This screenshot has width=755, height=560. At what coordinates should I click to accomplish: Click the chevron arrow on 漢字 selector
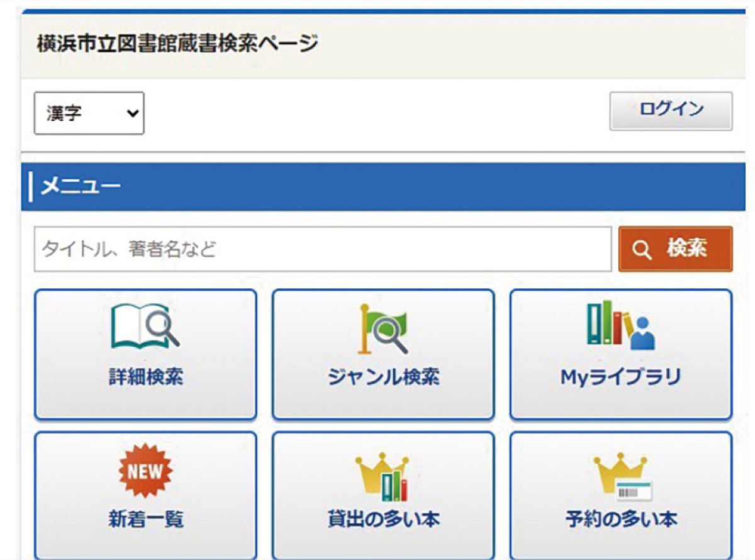coord(131,113)
